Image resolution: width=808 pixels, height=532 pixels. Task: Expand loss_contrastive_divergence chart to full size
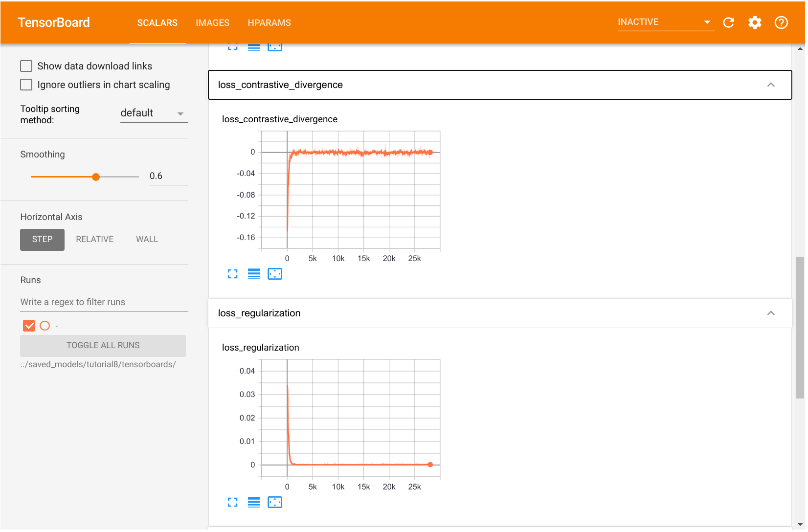[x=233, y=274]
